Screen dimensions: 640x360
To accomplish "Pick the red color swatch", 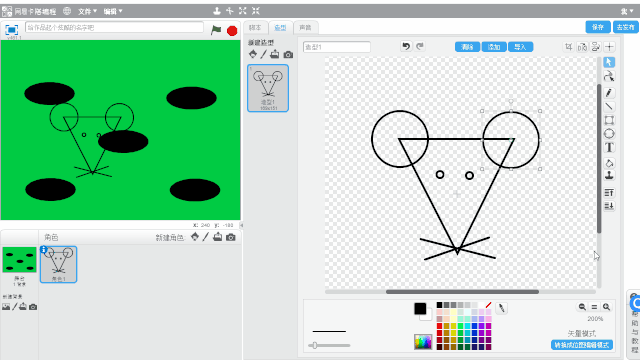I will (439, 326).
